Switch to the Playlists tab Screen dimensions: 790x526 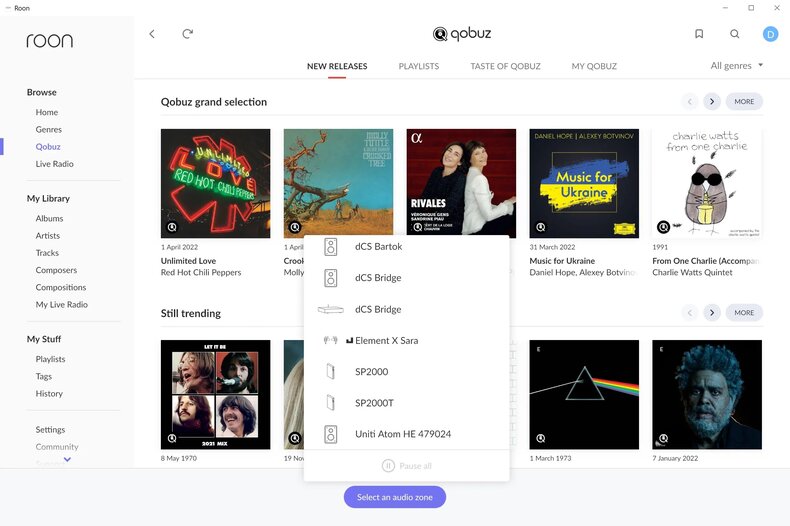click(x=418, y=66)
